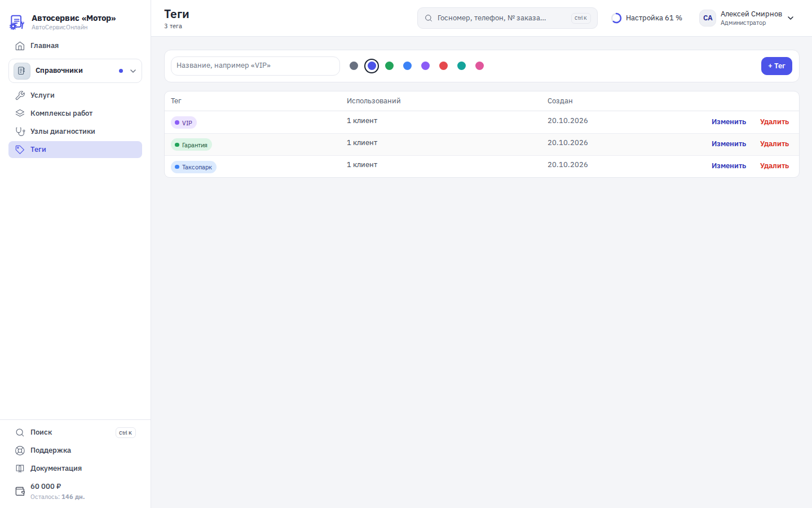Delete the Гарантия tag

coord(774,144)
